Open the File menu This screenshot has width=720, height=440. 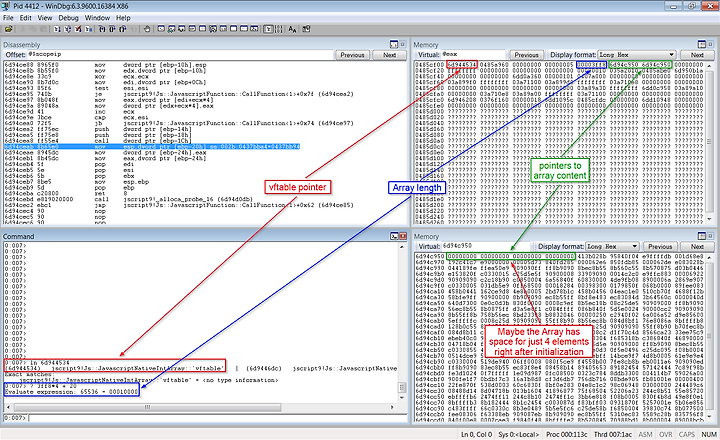tap(8, 18)
